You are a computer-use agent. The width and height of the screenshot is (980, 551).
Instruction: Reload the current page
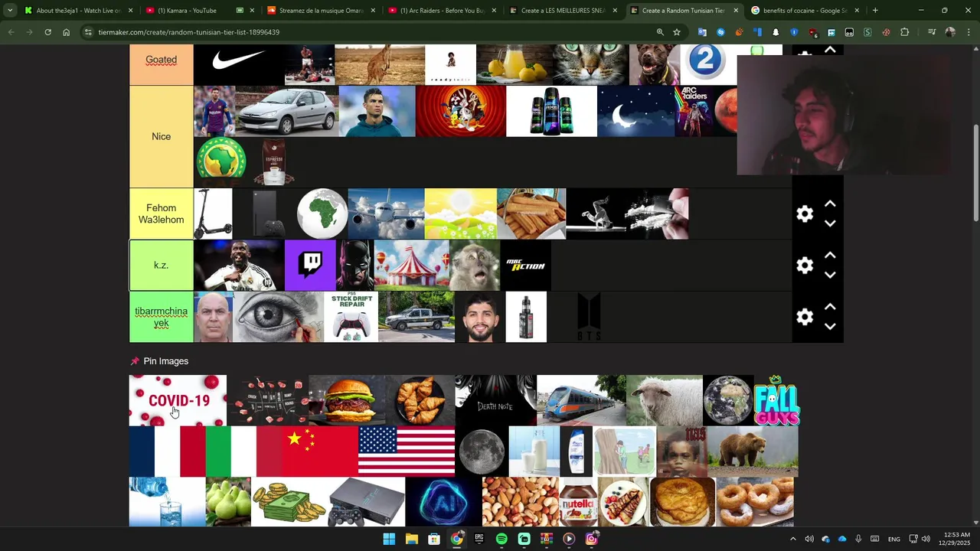[47, 32]
